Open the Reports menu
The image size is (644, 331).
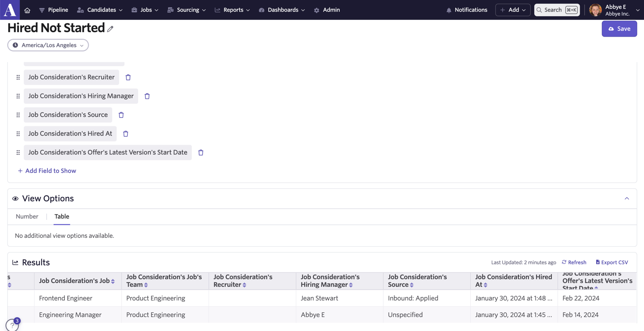point(232,10)
